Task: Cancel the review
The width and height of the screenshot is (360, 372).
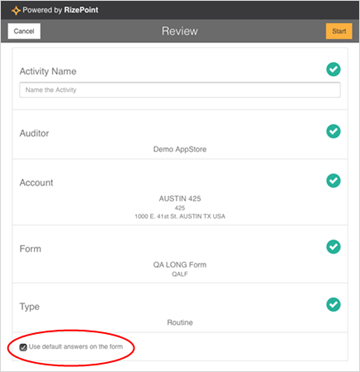Action: point(24,31)
